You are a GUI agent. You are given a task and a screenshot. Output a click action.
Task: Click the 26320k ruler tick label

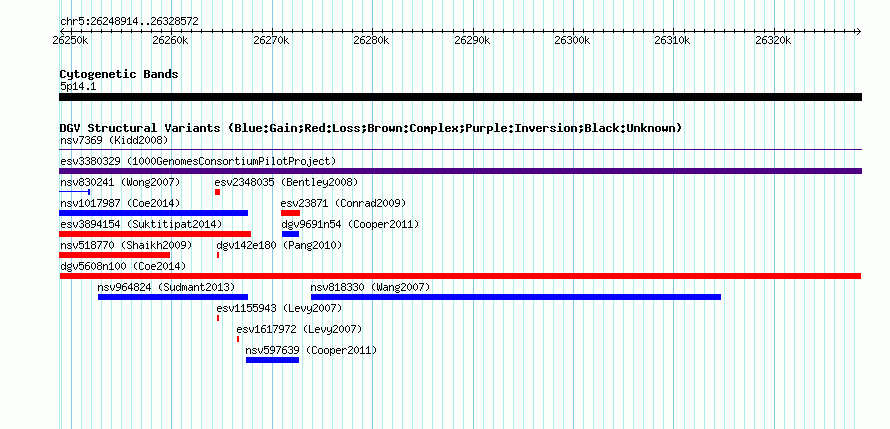(x=774, y=40)
